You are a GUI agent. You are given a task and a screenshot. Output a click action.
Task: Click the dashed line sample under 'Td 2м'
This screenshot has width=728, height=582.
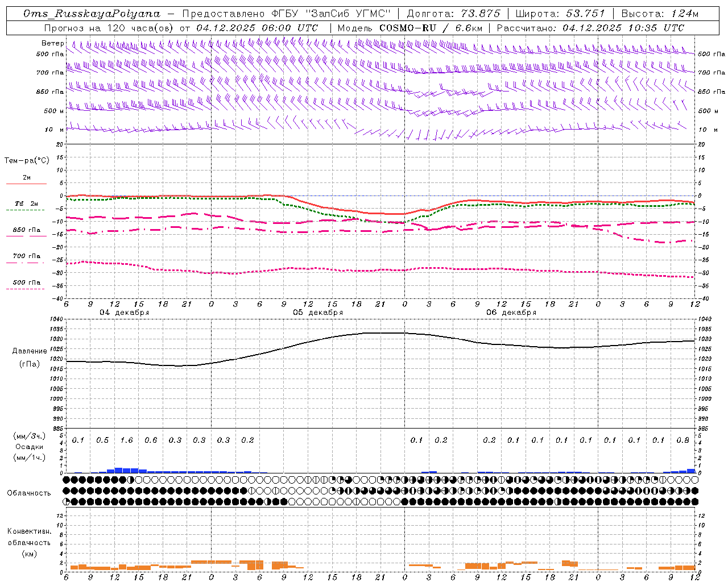point(25,210)
